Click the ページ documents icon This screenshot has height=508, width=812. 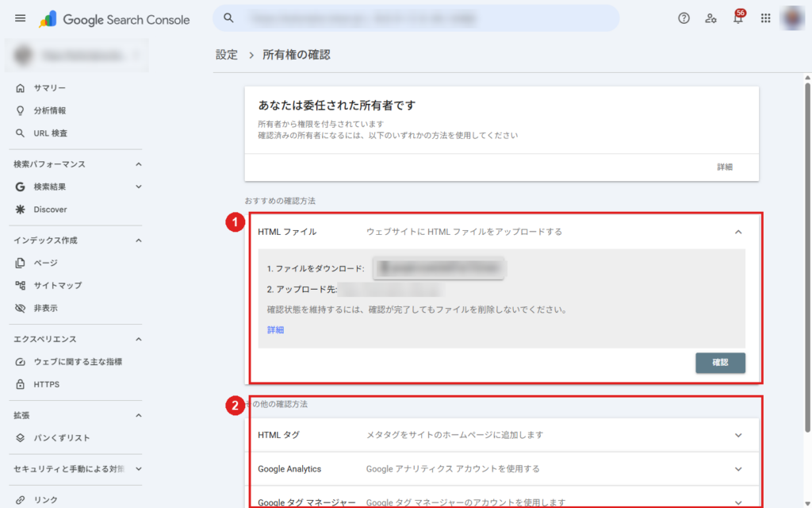pyautogui.click(x=20, y=263)
